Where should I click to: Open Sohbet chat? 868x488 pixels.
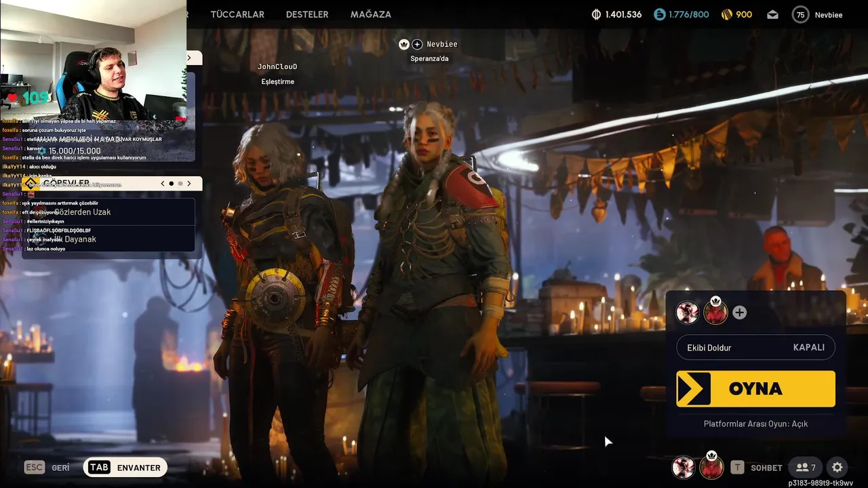tap(766, 468)
